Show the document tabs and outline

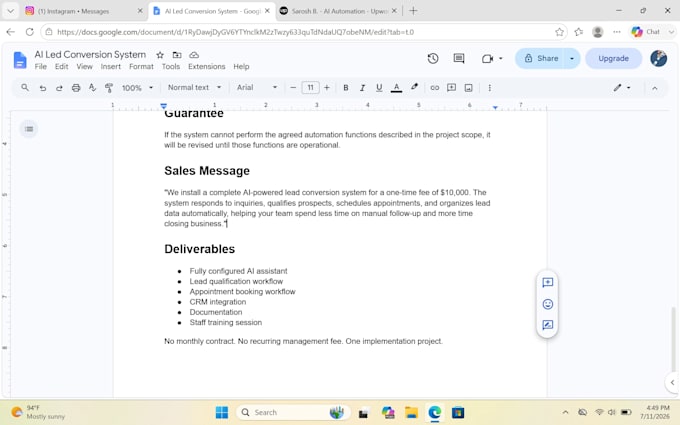pos(29,129)
